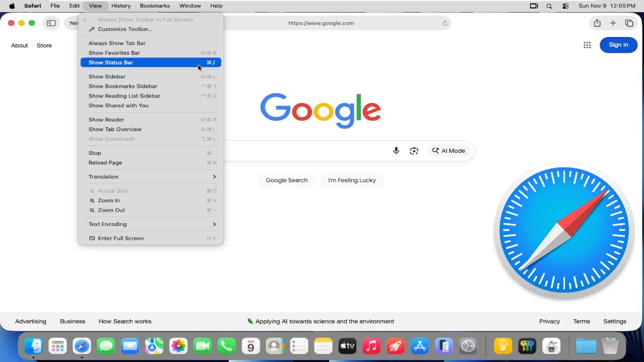Viewport: 644px width, 362px height.
Task: Open the Bookmarks menu
Action: tap(155, 6)
